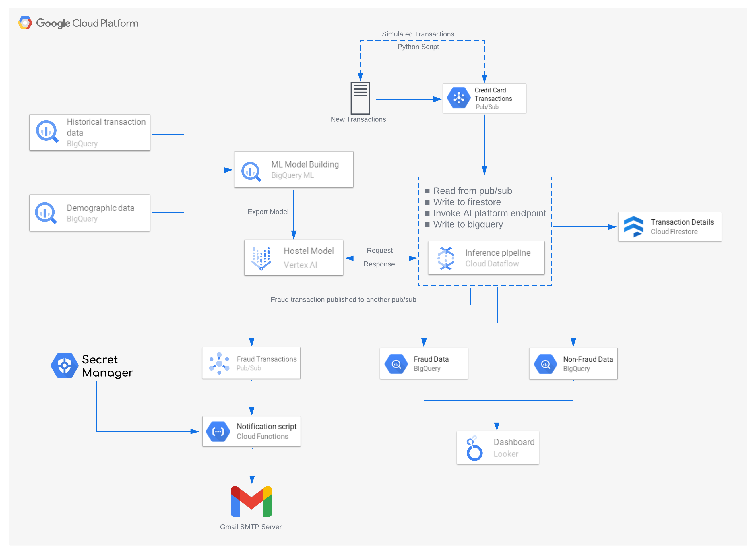Click the Fraud Transactions Pub/Sub icon
Screen dimensions: 756x554
click(219, 363)
